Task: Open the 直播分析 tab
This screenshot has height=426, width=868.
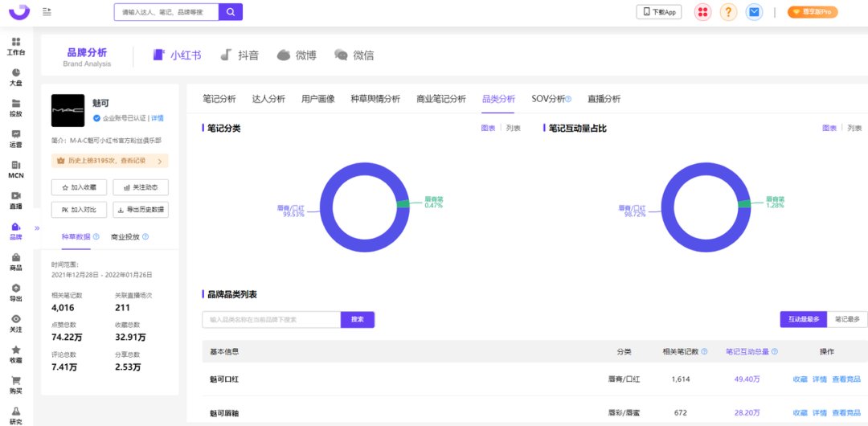Action: tap(604, 99)
